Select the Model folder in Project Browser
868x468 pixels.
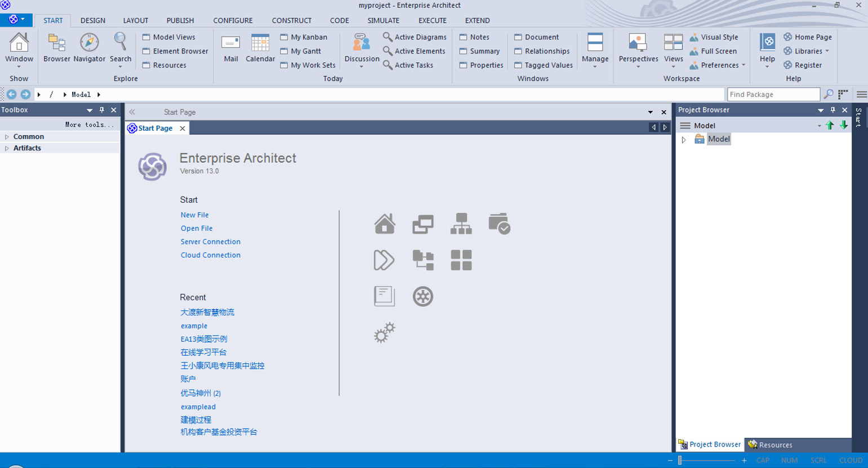tap(719, 139)
